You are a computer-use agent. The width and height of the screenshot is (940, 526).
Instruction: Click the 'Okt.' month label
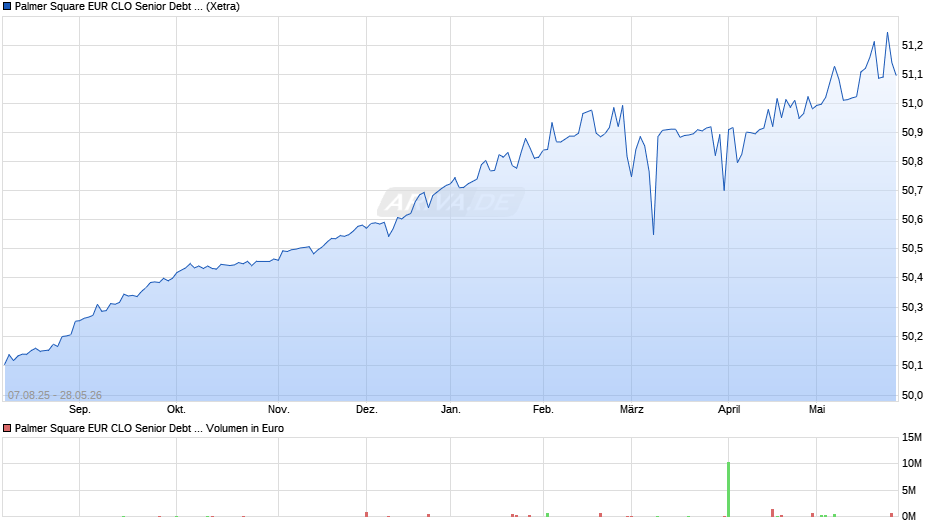tap(176, 410)
